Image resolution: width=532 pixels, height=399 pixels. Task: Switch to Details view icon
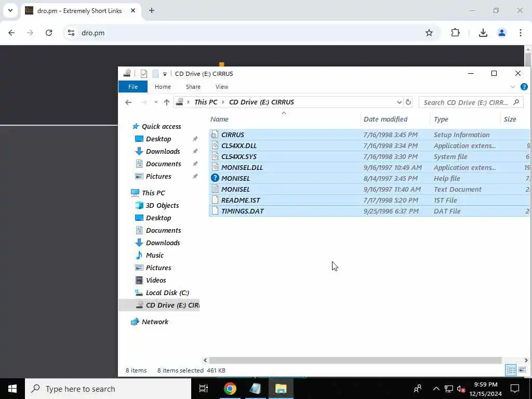point(511,370)
